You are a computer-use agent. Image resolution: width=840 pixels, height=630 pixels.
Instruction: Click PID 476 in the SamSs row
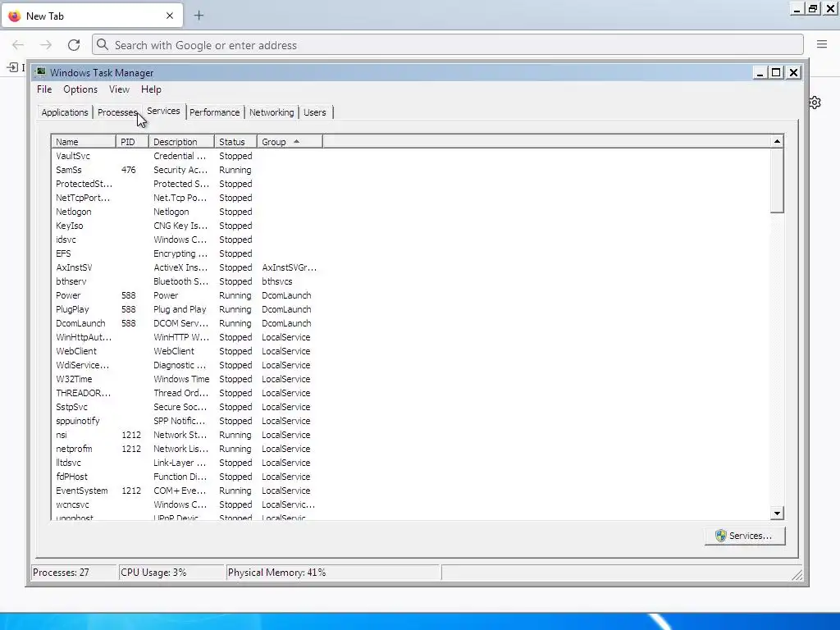tap(129, 170)
